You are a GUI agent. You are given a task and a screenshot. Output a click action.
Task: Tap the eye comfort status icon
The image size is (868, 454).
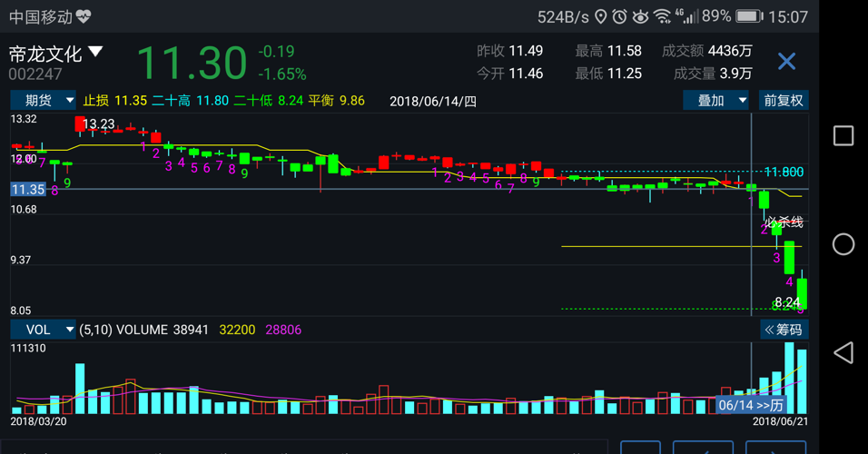tap(640, 16)
